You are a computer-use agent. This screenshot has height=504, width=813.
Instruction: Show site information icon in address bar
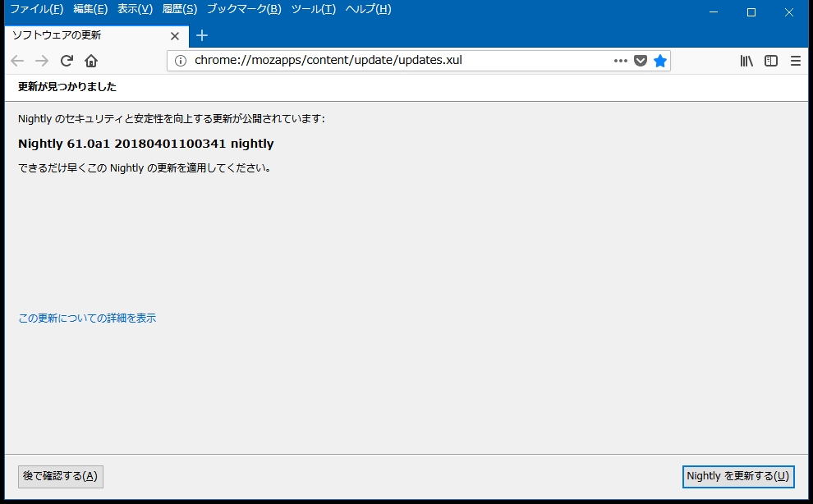(181, 61)
